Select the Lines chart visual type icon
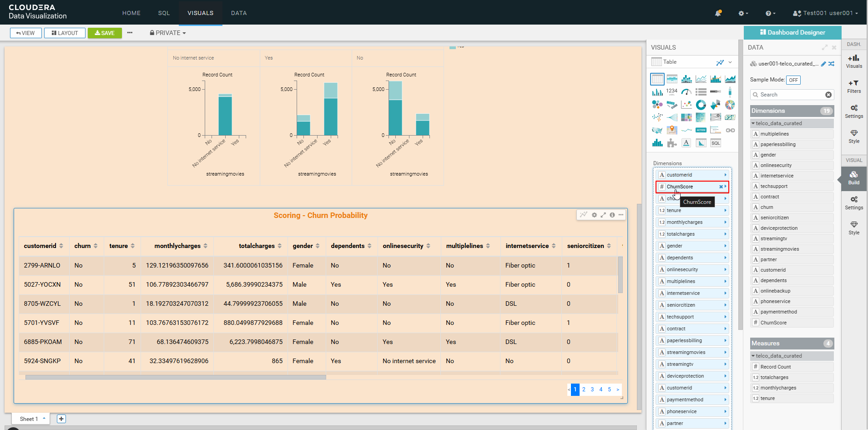 [x=701, y=79]
